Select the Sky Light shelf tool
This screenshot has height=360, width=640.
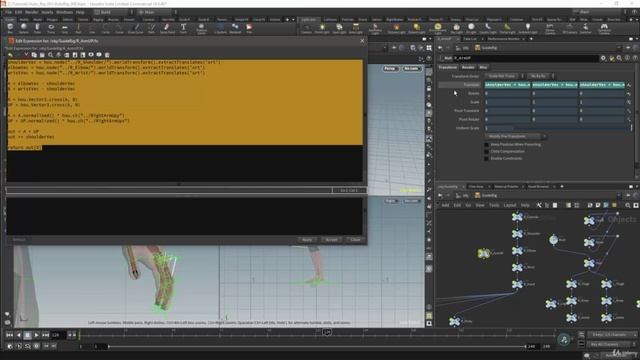pyautogui.click(x=456, y=28)
